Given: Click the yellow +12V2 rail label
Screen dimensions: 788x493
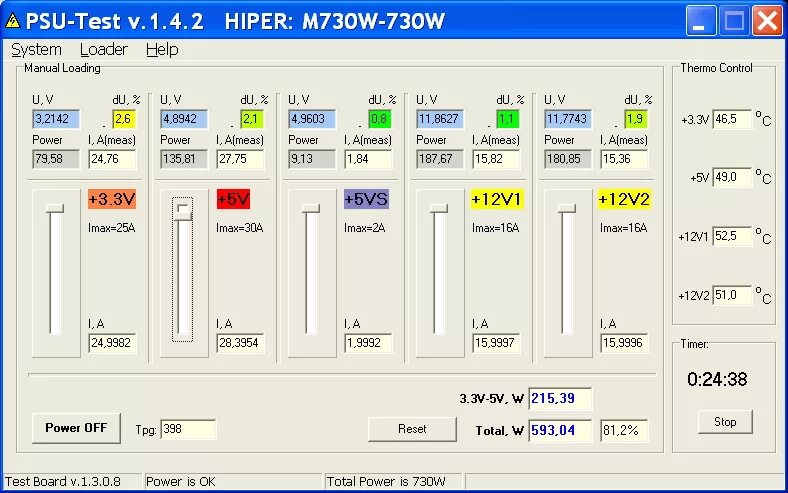Looking at the screenshot, I should click(625, 199).
